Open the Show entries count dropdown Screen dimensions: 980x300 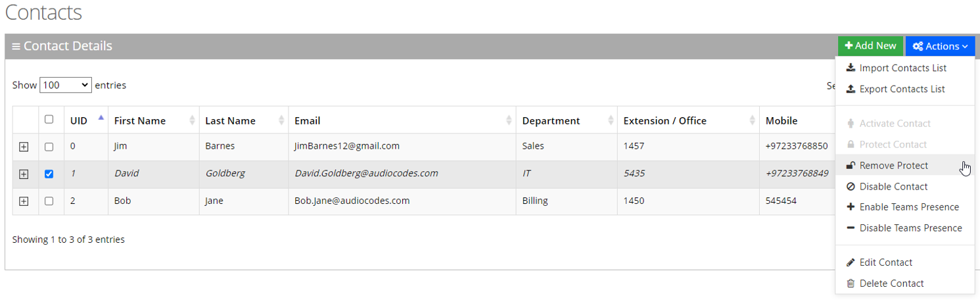tap(65, 85)
